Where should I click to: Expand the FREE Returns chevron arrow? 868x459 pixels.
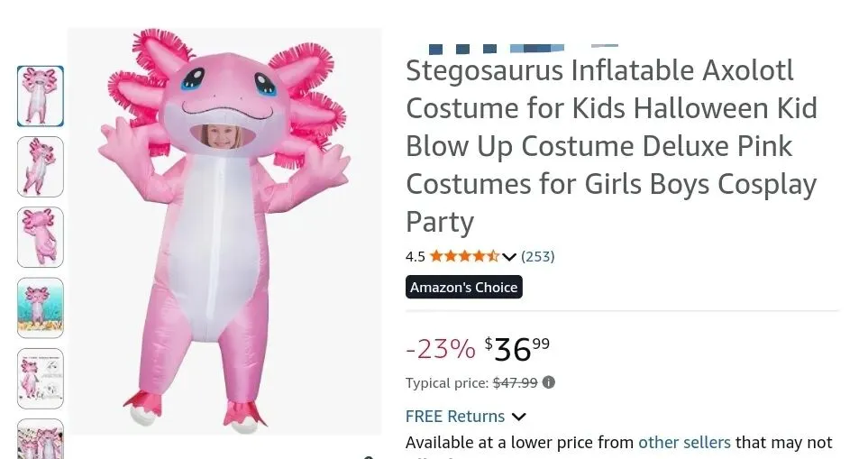518,417
